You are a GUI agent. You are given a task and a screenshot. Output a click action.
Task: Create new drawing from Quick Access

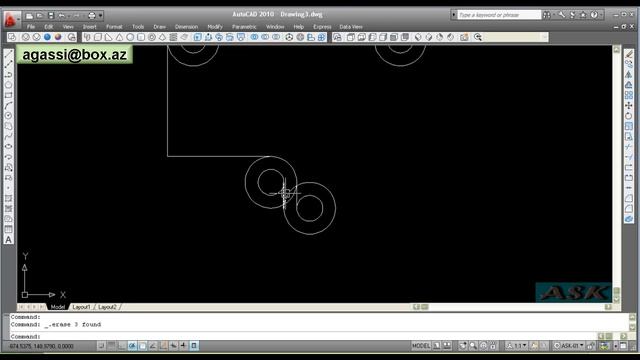29,16
